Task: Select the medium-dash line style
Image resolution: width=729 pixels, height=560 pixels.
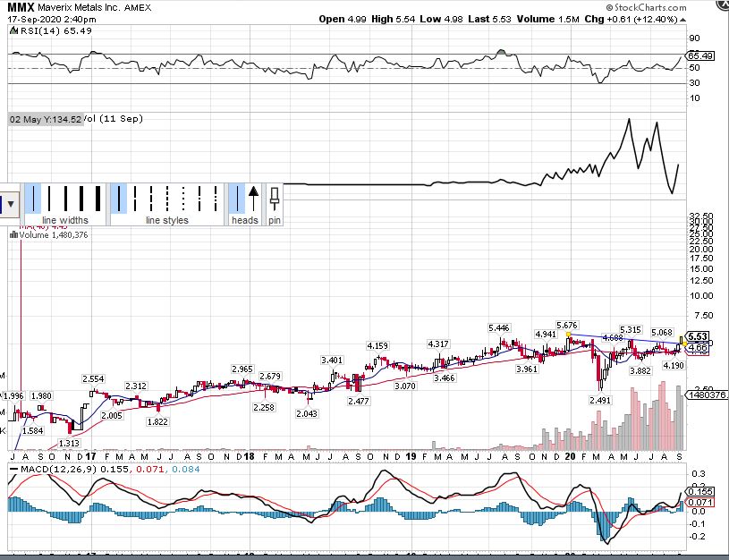Action: (151, 199)
